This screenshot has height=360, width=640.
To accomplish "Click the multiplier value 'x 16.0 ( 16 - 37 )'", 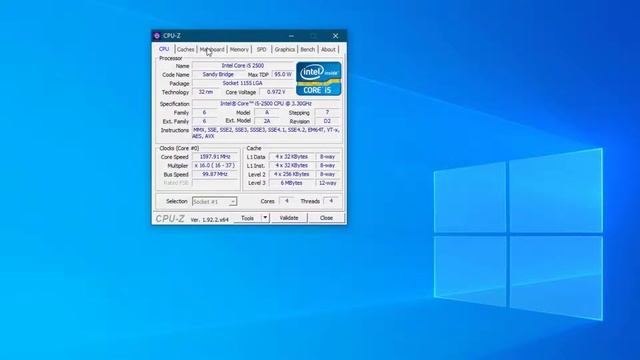I will [x=215, y=166].
